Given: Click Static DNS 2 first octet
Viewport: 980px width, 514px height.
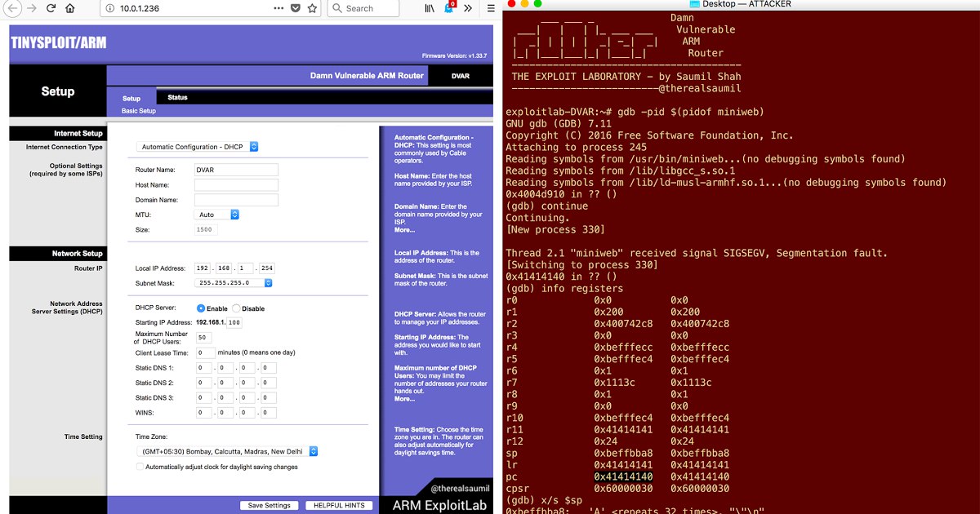Looking at the screenshot, I should coord(203,383).
